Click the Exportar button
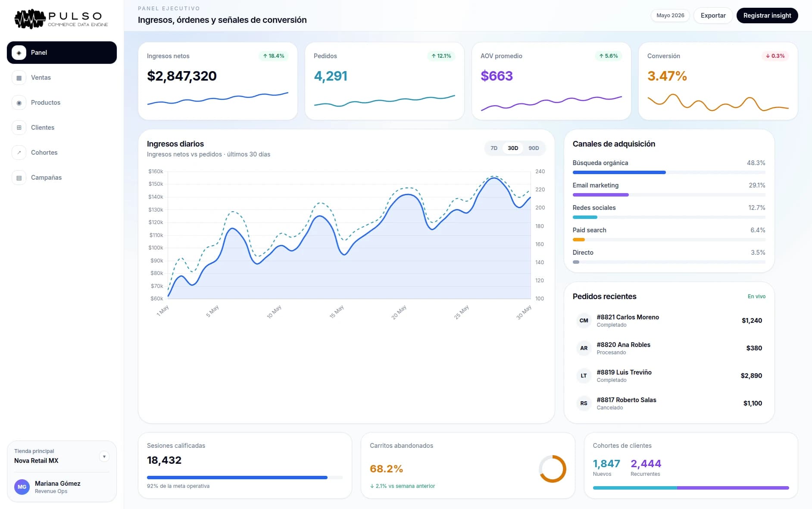 713,16
